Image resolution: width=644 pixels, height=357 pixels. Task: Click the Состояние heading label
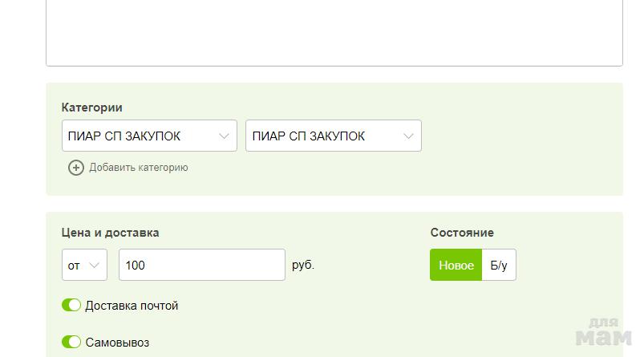tap(462, 233)
